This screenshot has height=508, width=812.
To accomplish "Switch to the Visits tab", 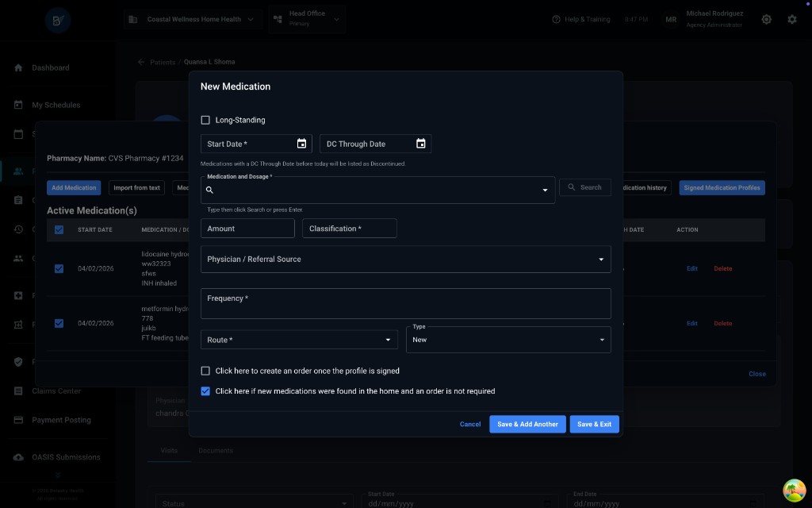I will pos(169,451).
